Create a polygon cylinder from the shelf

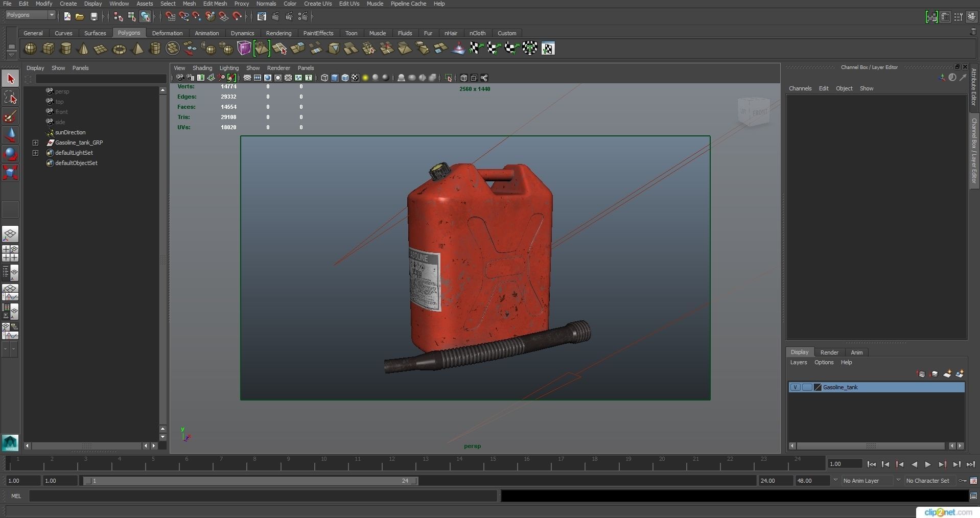tap(66, 49)
